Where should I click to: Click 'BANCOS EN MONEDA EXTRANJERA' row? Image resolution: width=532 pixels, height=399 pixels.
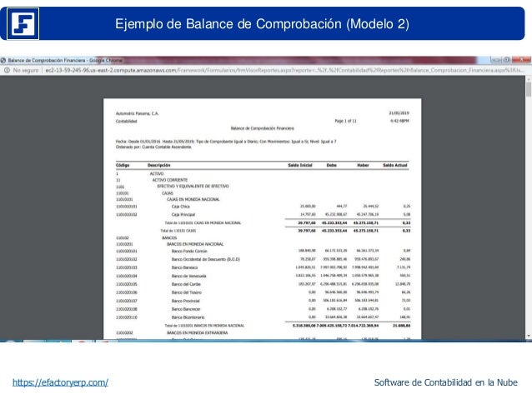(x=197, y=333)
